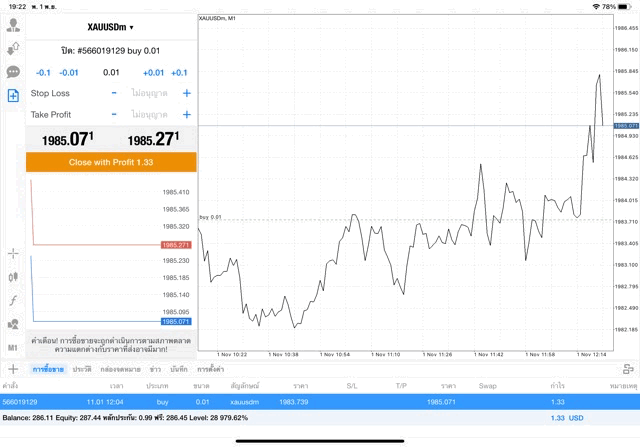Select the new order document icon
640x447 pixels.
[x=13, y=96]
